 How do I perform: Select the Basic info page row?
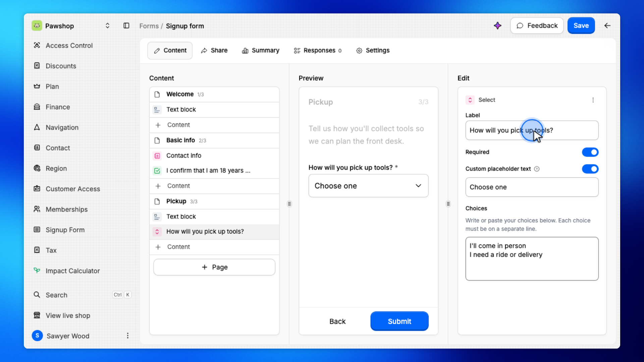[214, 140]
